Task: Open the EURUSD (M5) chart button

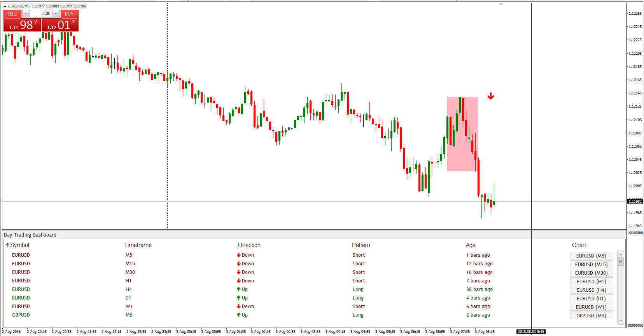Action: pyautogui.click(x=591, y=256)
